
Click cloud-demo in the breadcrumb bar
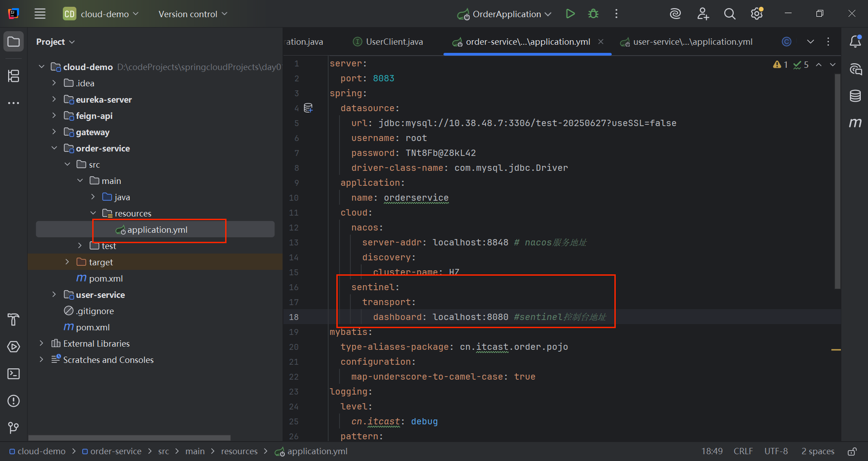tap(38, 451)
